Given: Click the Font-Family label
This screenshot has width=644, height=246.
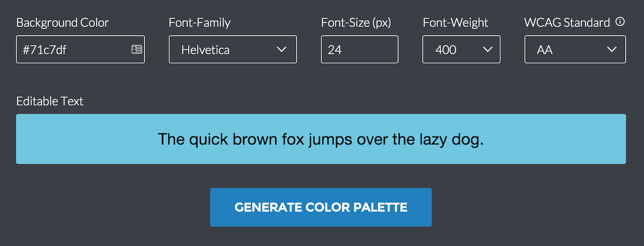Looking at the screenshot, I should coord(200,23).
